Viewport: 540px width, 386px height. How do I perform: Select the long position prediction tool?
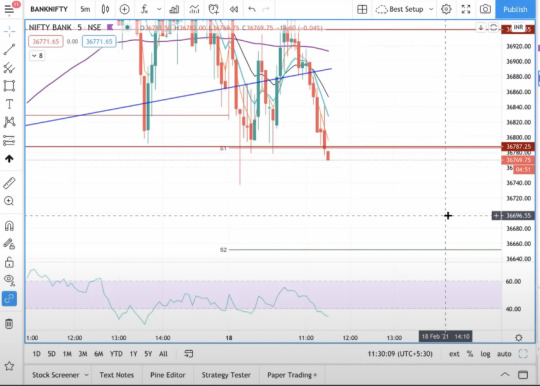pos(9,140)
